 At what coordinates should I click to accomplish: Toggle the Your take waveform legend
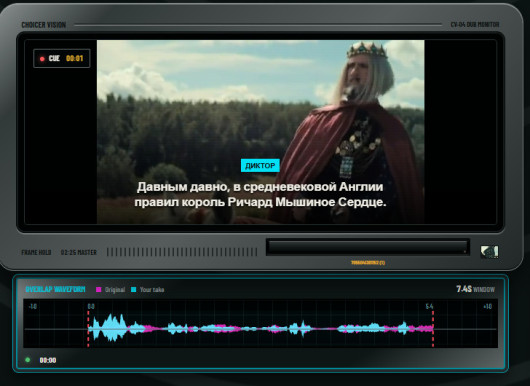tap(147, 289)
